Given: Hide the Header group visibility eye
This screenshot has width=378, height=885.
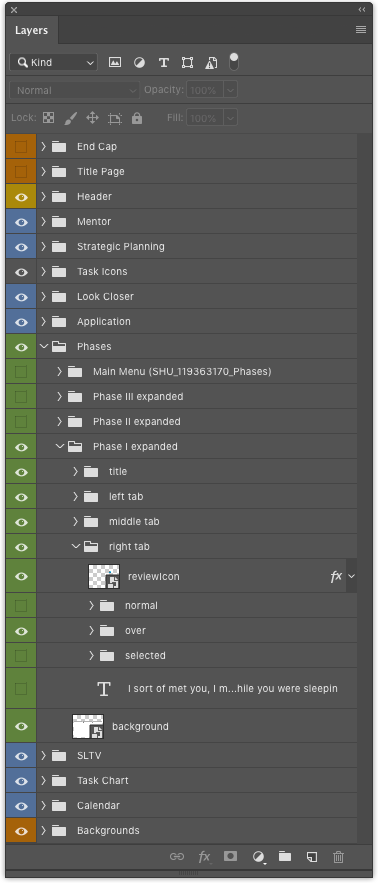Looking at the screenshot, I should pos(21,197).
